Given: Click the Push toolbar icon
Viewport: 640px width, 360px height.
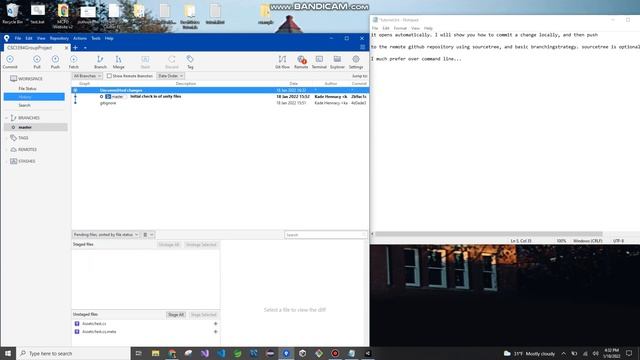Looking at the screenshot, I should pyautogui.click(x=55, y=62).
